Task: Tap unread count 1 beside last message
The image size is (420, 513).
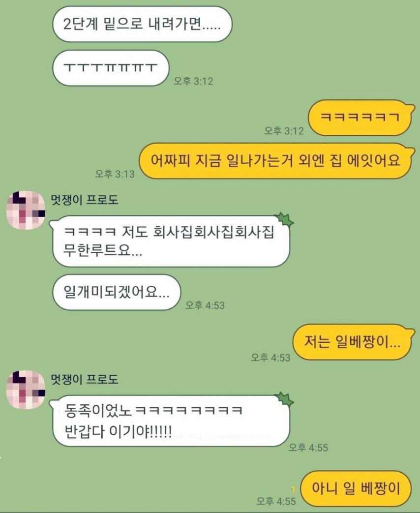Action: tap(293, 489)
